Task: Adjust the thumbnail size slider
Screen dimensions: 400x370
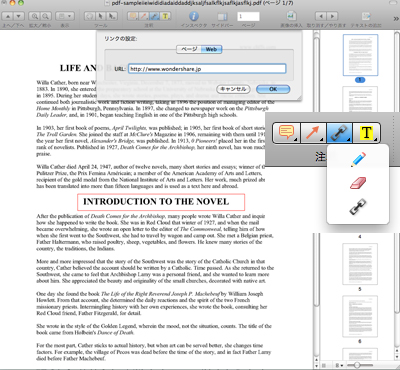Action: pyautogui.click(x=357, y=365)
